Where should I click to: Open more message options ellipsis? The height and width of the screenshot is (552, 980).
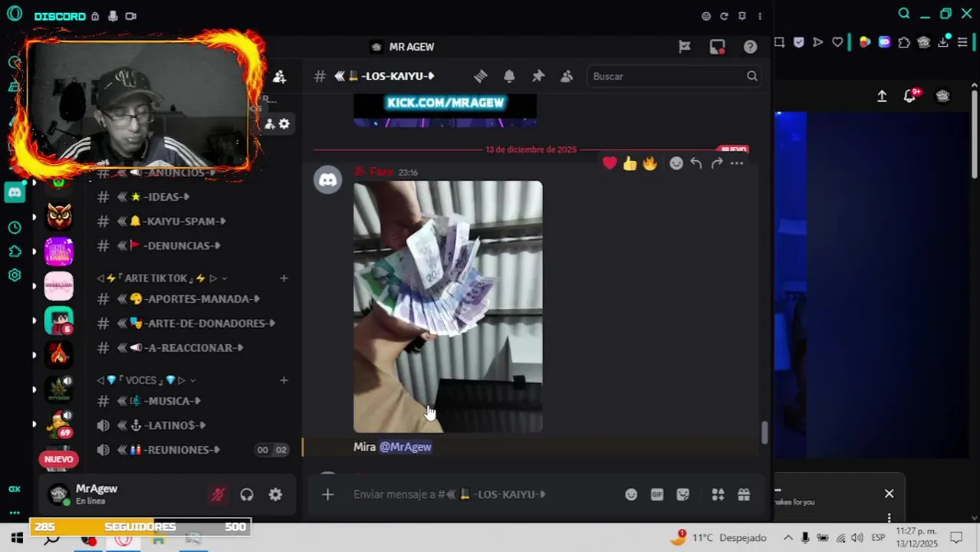[x=737, y=163]
